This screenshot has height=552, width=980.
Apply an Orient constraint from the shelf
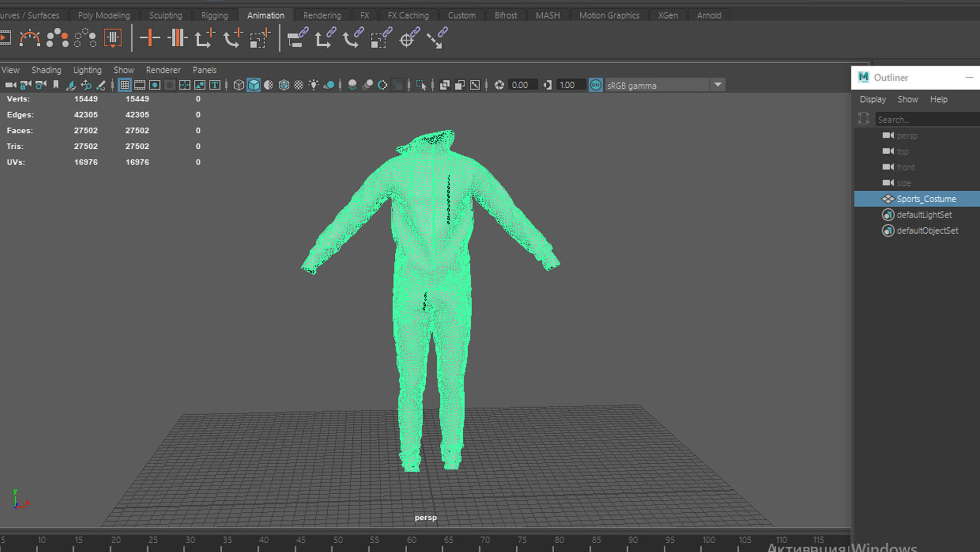coord(353,38)
